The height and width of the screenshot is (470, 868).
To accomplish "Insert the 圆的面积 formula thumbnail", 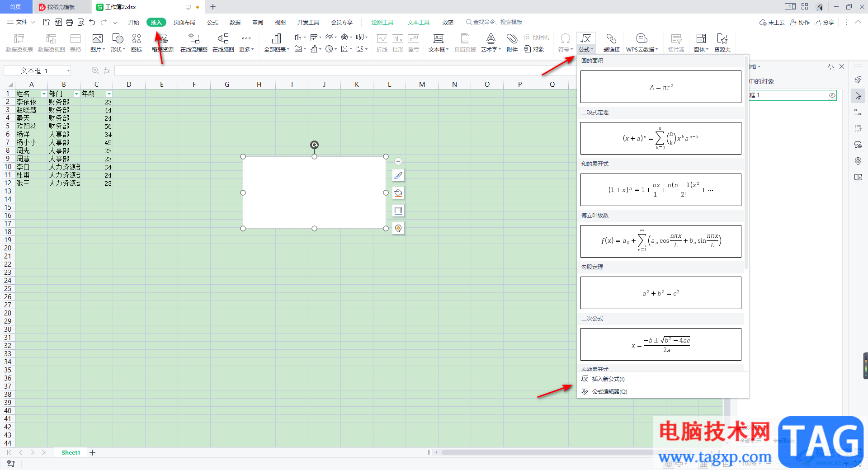I will (x=660, y=87).
